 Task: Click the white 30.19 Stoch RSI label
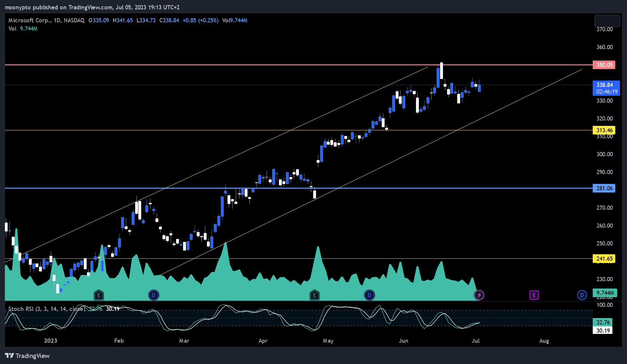(x=603, y=331)
